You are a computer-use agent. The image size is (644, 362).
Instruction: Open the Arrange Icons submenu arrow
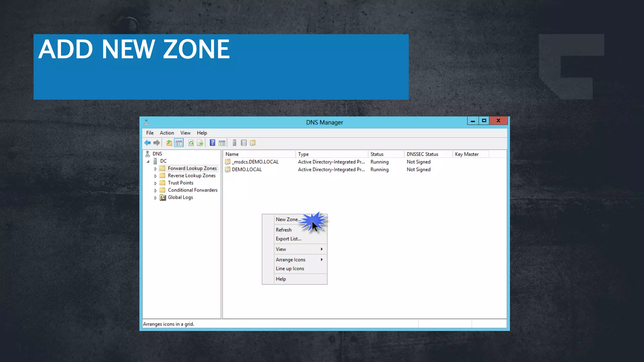point(322,260)
